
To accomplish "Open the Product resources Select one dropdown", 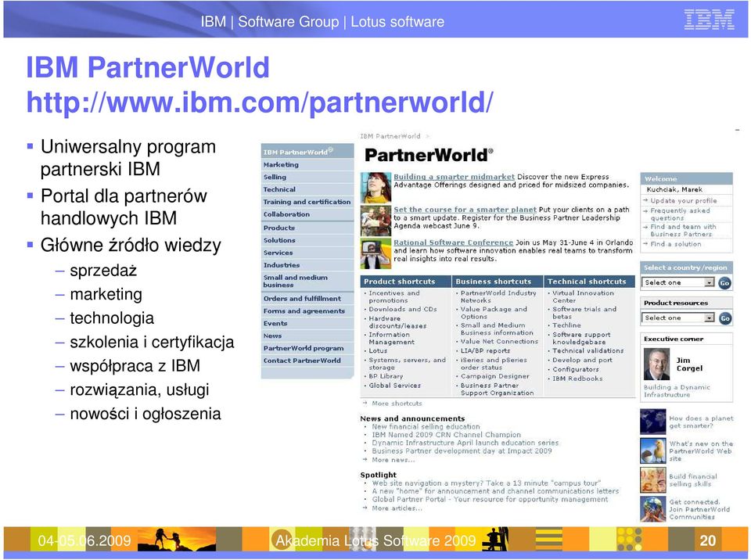I will click(678, 318).
